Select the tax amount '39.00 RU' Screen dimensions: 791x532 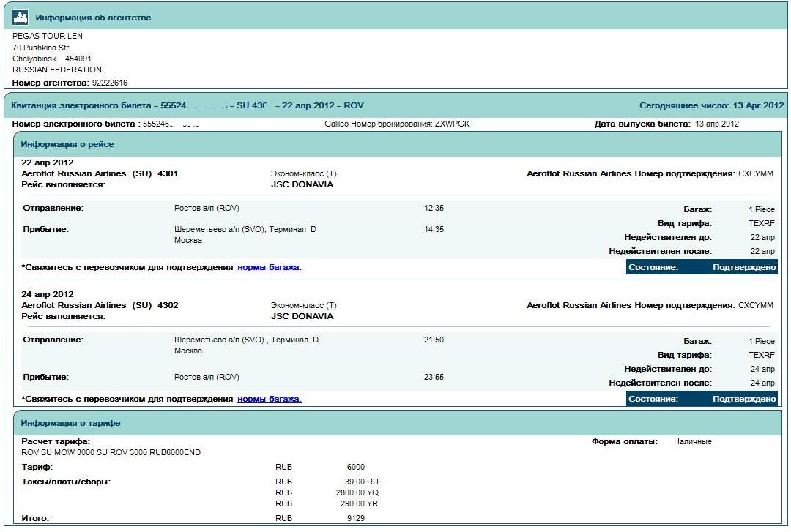tap(361, 482)
